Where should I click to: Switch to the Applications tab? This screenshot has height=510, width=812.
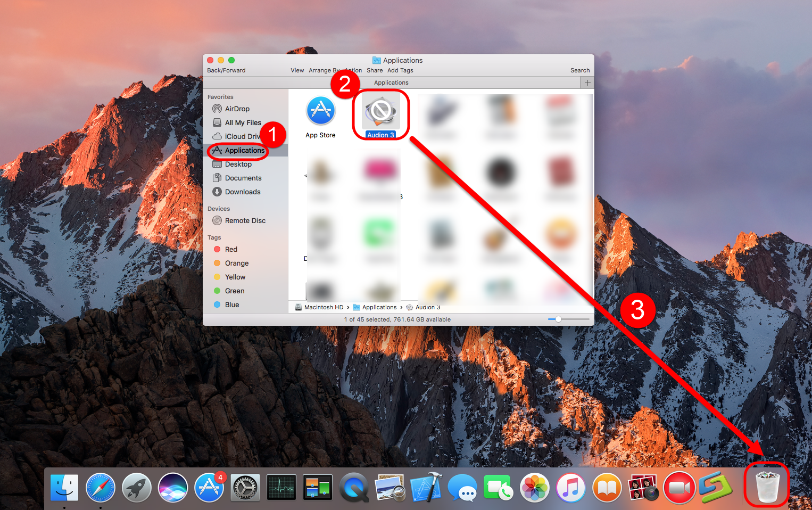click(x=391, y=83)
